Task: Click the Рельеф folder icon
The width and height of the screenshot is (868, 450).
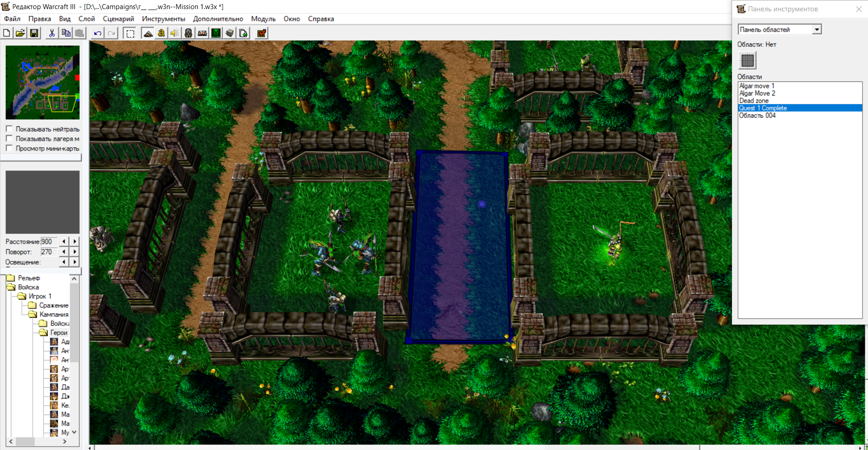Action: 11,278
